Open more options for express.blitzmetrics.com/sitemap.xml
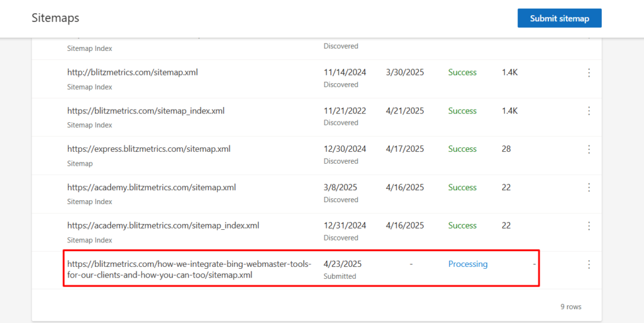 click(x=589, y=149)
